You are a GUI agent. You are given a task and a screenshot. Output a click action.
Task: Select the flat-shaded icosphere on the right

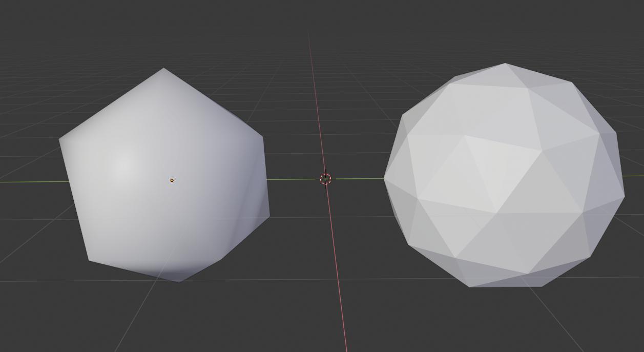505,177
